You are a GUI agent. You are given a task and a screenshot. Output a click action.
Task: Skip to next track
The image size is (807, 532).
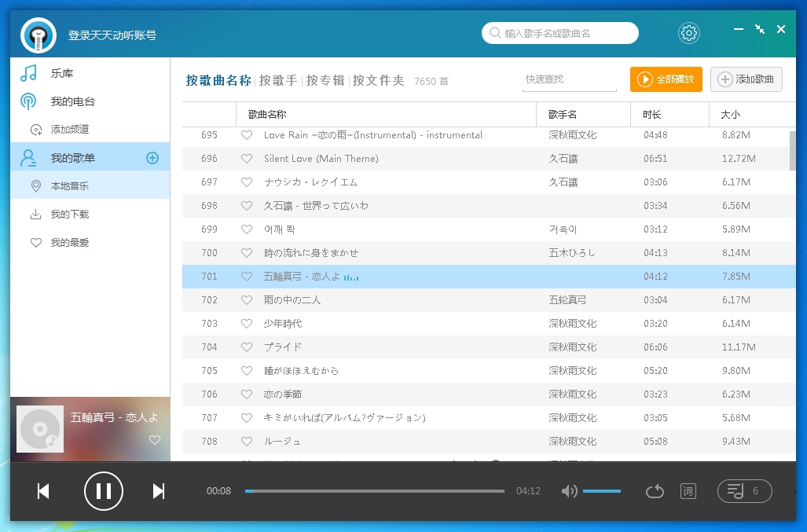tap(159, 491)
